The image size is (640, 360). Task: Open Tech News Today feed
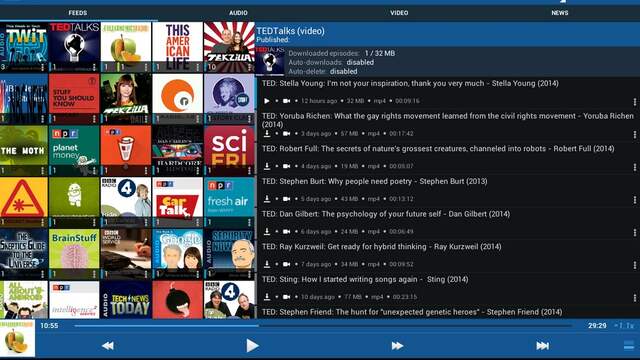coord(126,300)
